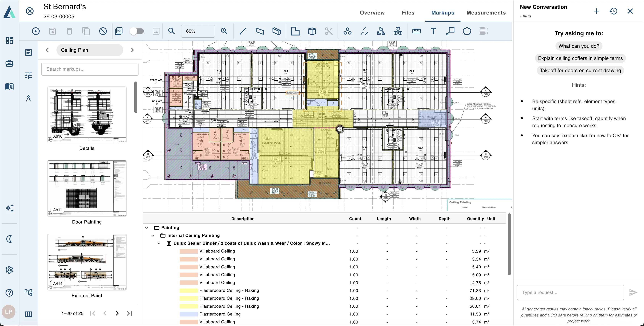Open the Measurements tab
The image size is (644, 326).
pos(486,13)
